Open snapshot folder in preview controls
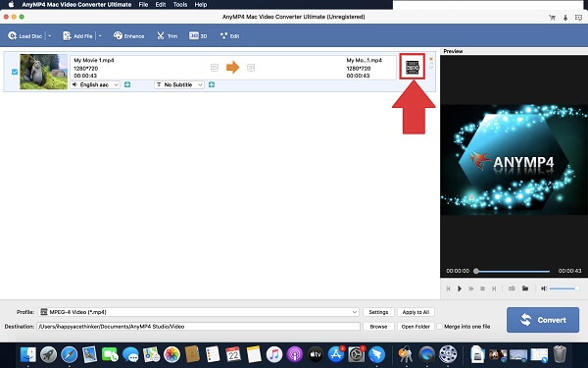This screenshot has width=588, height=368. pyautogui.click(x=525, y=289)
